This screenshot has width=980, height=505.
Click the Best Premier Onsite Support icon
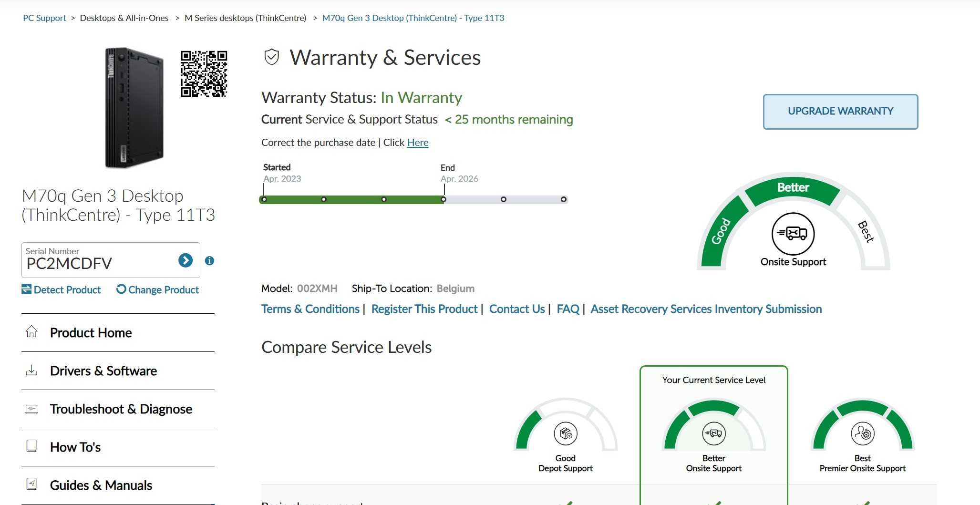click(x=863, y=433)
